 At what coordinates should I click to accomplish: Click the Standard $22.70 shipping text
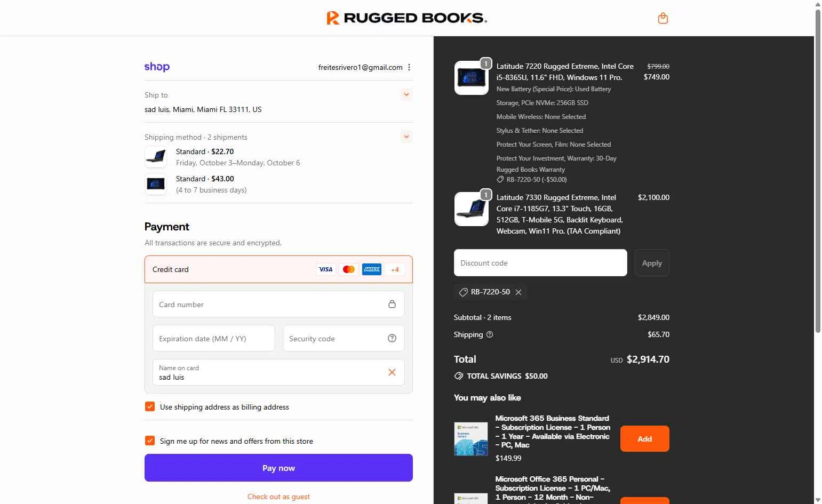[x=205, y=151]
